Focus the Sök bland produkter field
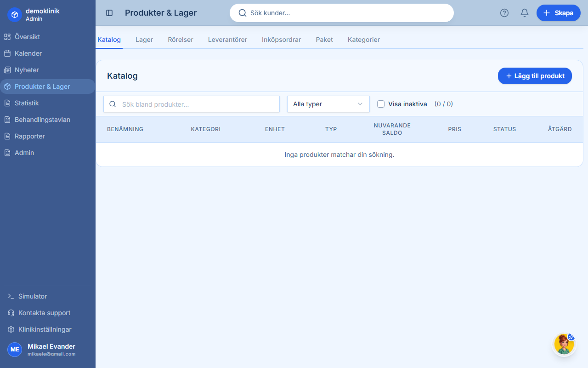The width and height of the screenshot is (588, 368). pyautogui.click(x=198, y=104)
